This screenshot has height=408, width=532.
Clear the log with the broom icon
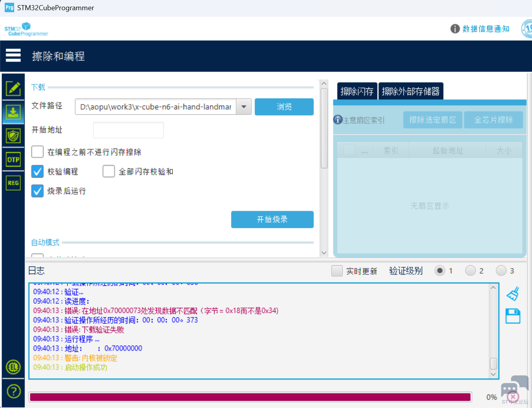[513, 294]
